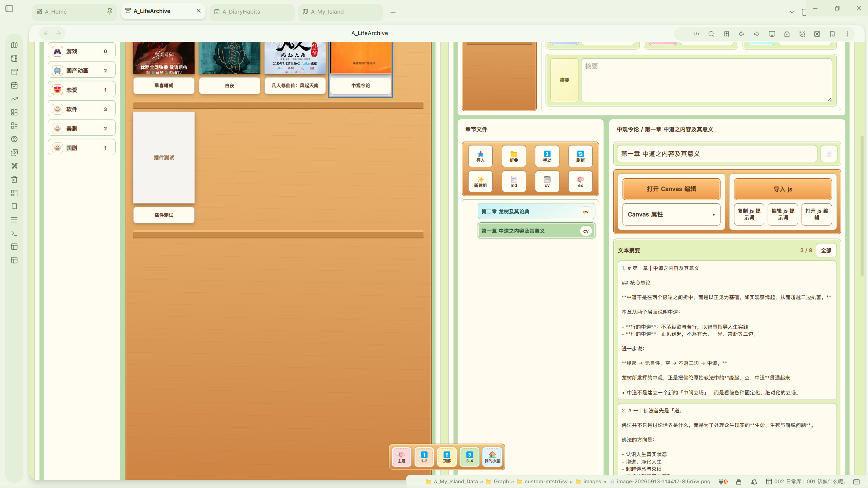Click the navigate back arrow
This screenshot has width=868, height=488.
pyautogui.click(x=46, y=33)
